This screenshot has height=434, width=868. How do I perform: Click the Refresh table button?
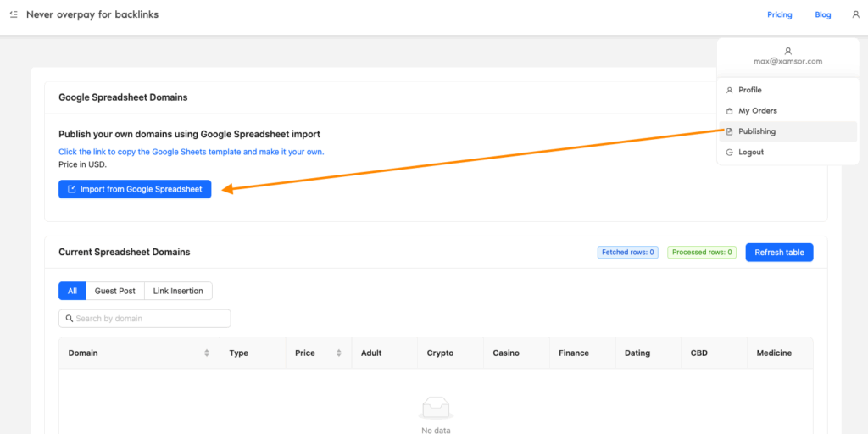point(779,253)
